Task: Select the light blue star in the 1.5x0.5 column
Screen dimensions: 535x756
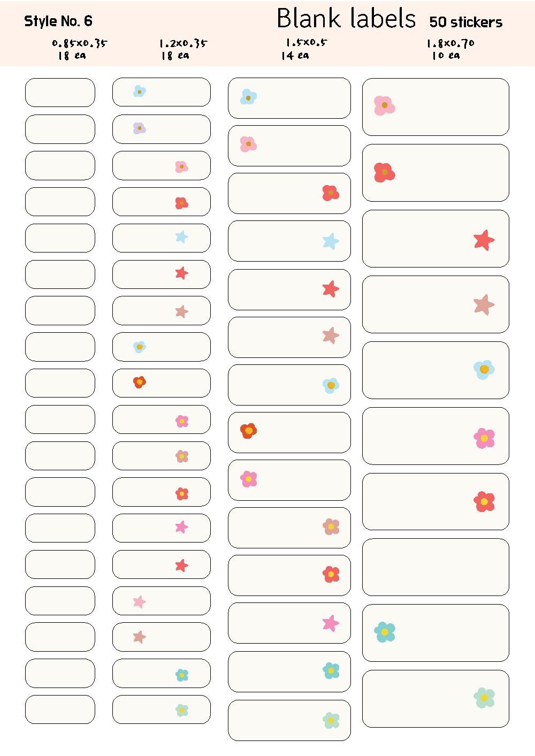Action: [x=331, y=241]
